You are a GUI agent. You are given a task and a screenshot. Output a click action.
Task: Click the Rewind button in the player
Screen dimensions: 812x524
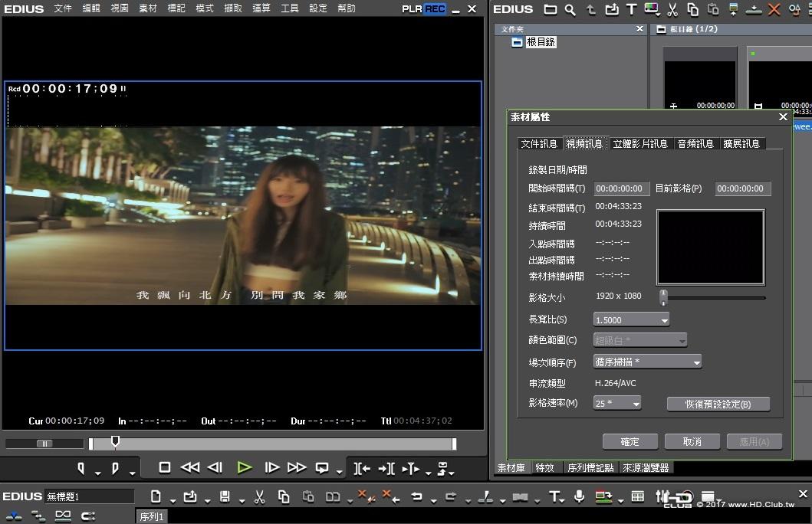click(189, 467)
